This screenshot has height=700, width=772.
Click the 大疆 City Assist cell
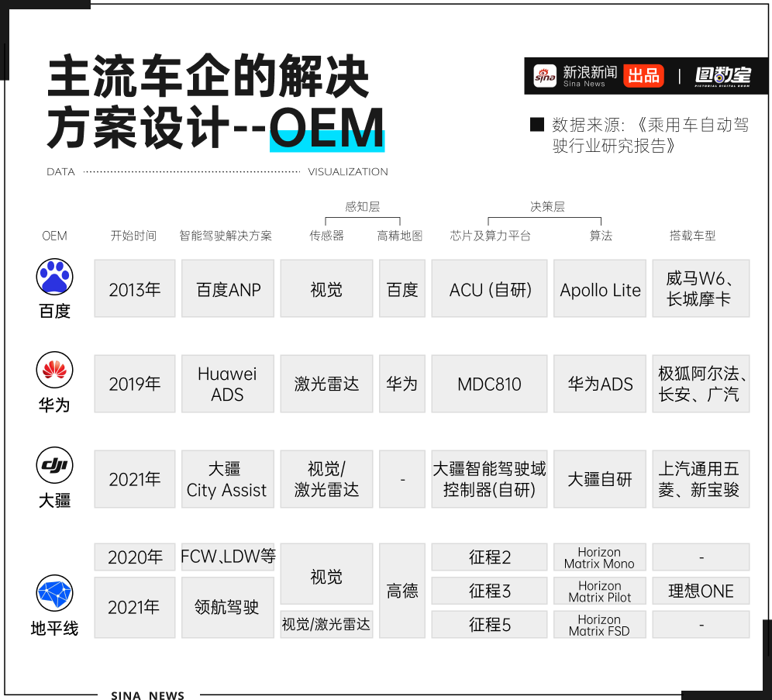click(x=228, y=479)
